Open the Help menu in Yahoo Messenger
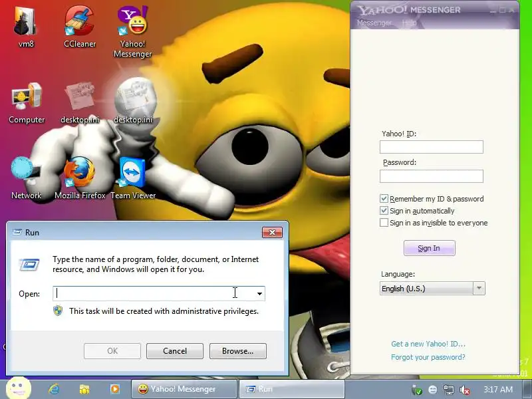Viewport: 532px width, 399px height. 409,23
